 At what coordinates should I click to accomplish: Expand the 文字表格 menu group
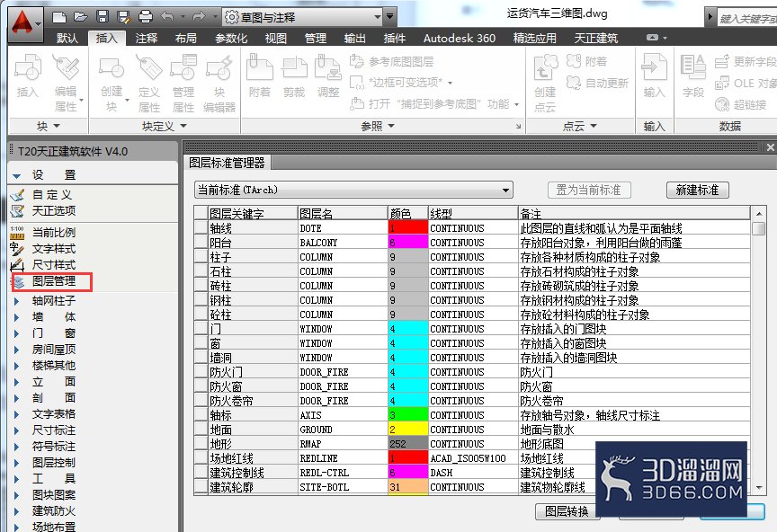pos(17,414)
